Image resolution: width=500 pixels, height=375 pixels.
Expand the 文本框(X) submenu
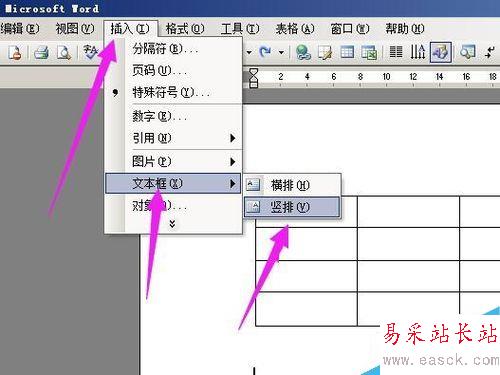(x=233, y=183)
